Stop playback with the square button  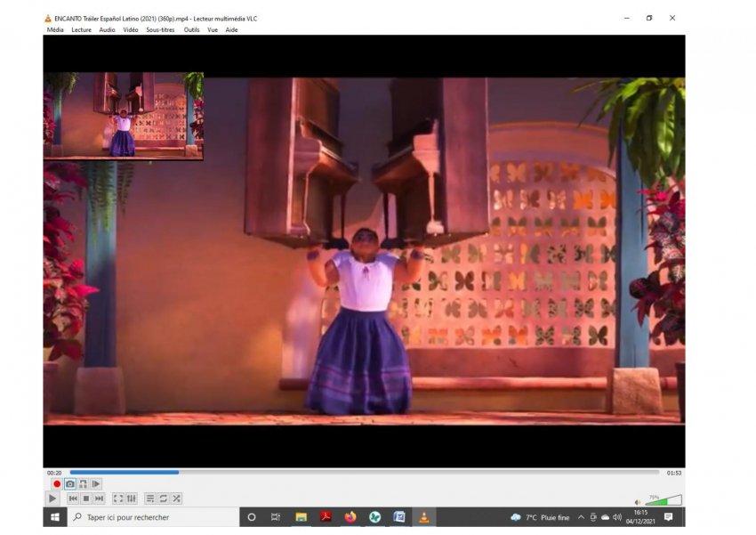pyautogui.click(x=85, y=499)
